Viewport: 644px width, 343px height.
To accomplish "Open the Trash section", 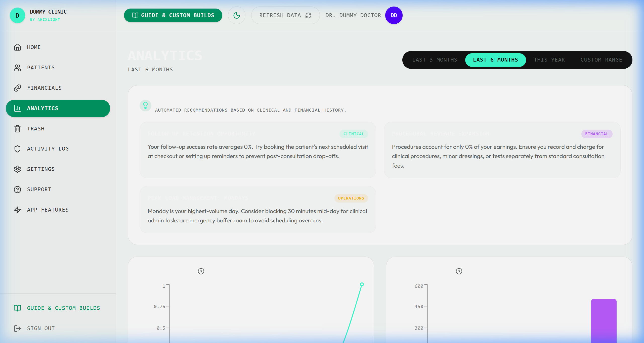I will [x=58, y=129].
